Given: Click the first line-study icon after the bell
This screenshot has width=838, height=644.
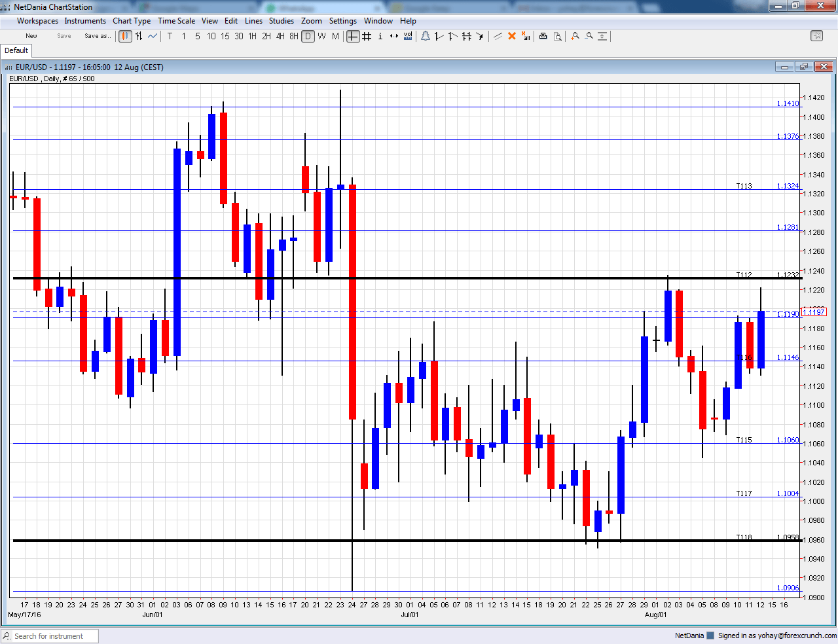Looking at the screenshot, I should coord(439,36).
